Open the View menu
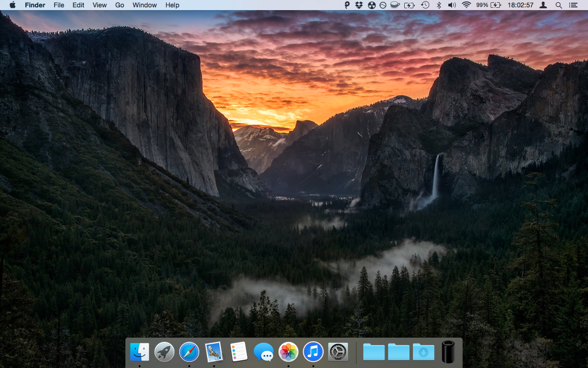Image resolution: width=588 pixels, height=368 pixels. click(100, 5)
